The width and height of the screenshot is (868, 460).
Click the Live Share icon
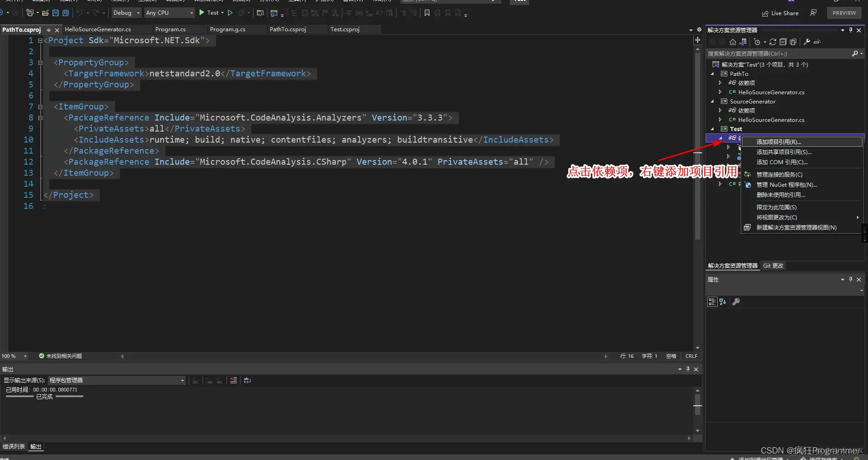pyautogui.click(x=765, y=13)
